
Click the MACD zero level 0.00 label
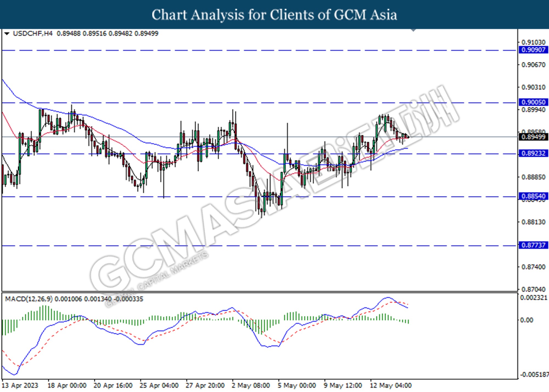pos(526,320)
